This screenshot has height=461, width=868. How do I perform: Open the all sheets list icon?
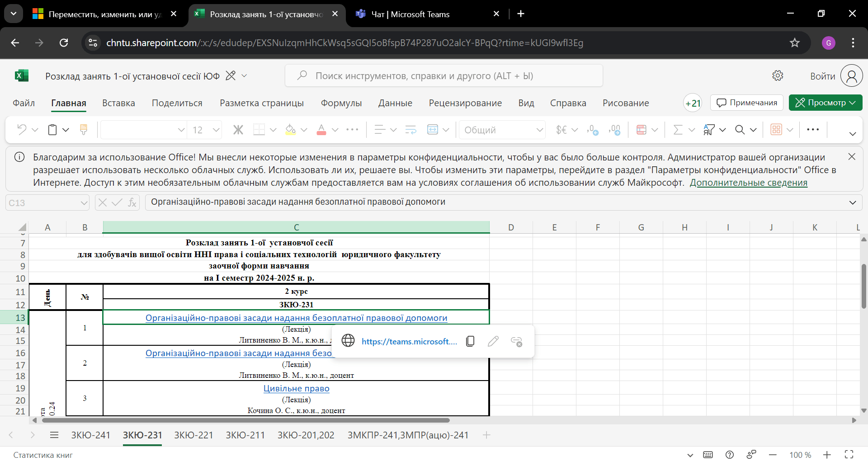[x=54, y=435]
